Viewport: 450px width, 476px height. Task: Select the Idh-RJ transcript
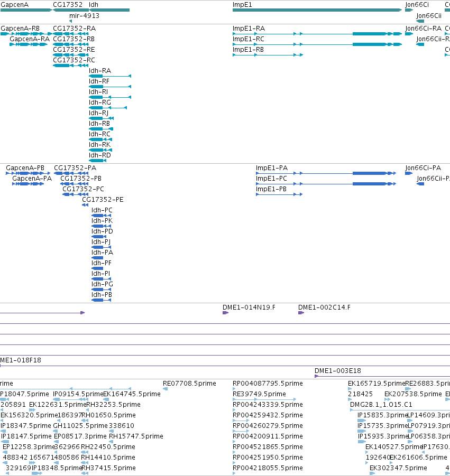click(x=101, y=118)
